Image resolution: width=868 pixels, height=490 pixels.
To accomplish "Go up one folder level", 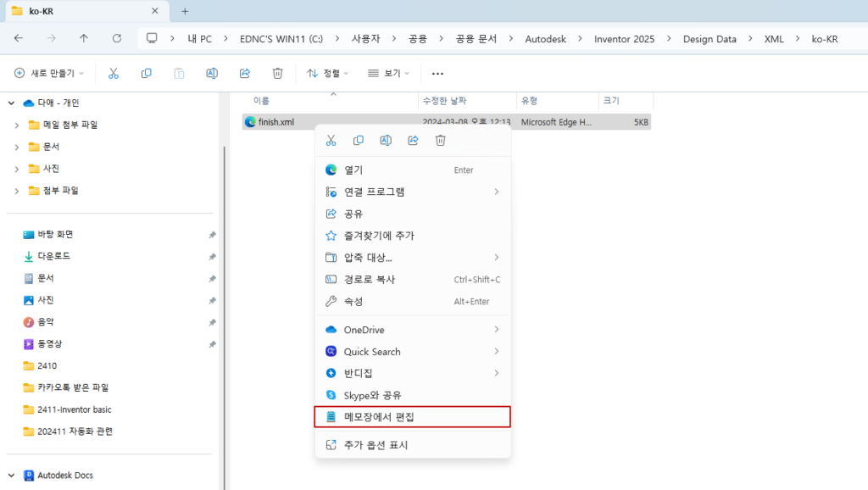I will (84, 38).
